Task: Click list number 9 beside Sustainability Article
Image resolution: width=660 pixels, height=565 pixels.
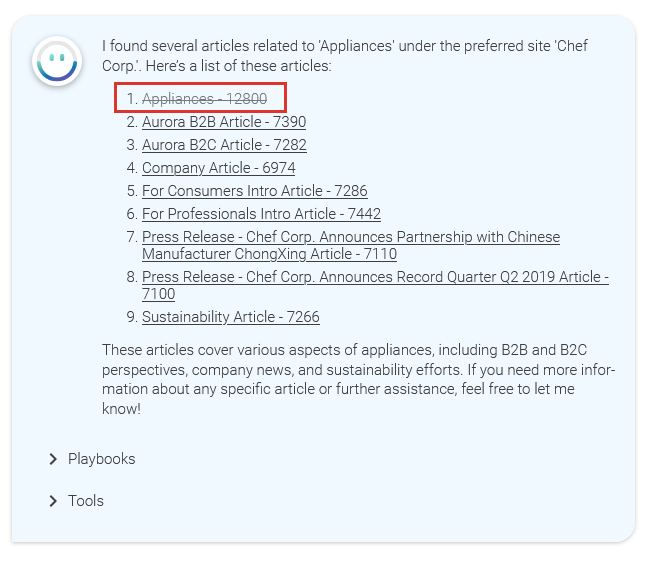Action: [131, 317]
